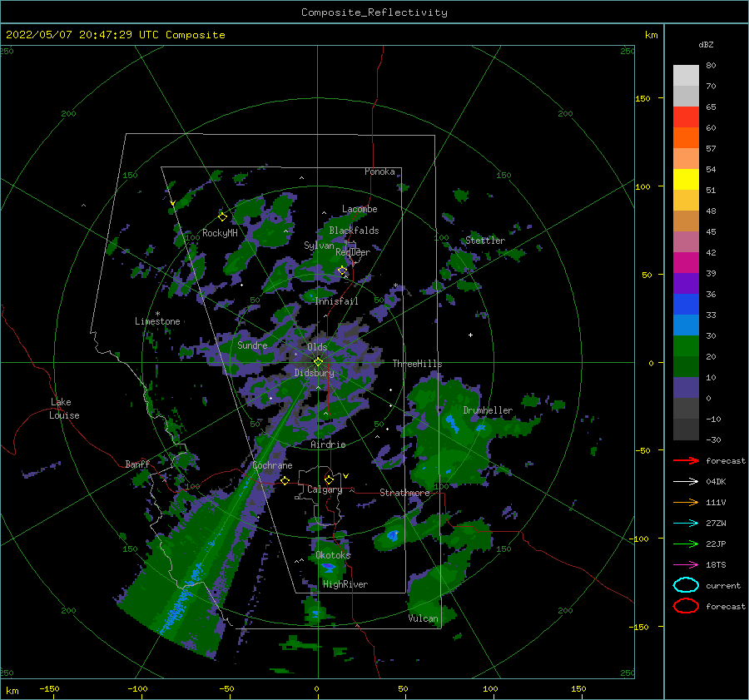Screen dimensions: 749x700
Task: Click the yellow diamond marker near Cochrane
Action: pos(285,480)
